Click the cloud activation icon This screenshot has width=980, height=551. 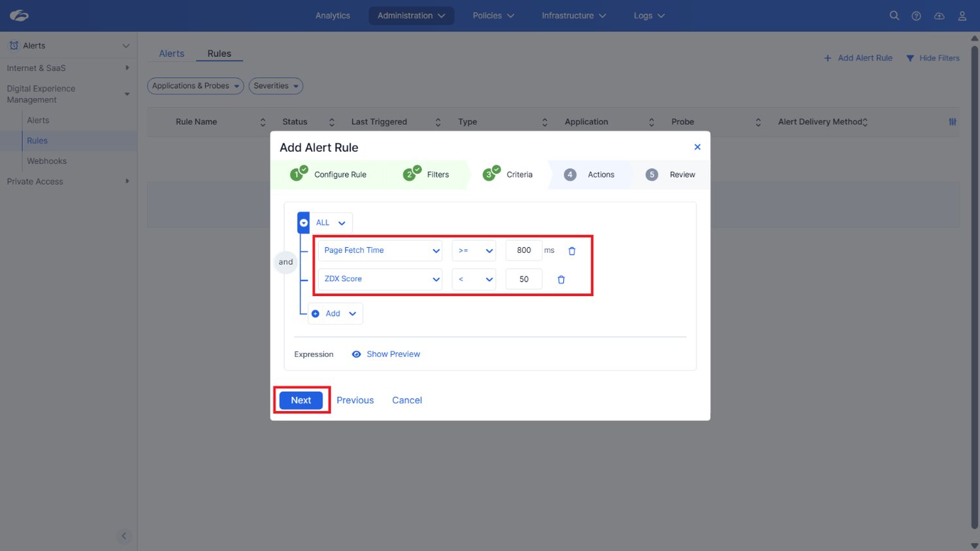coord(939,16)
